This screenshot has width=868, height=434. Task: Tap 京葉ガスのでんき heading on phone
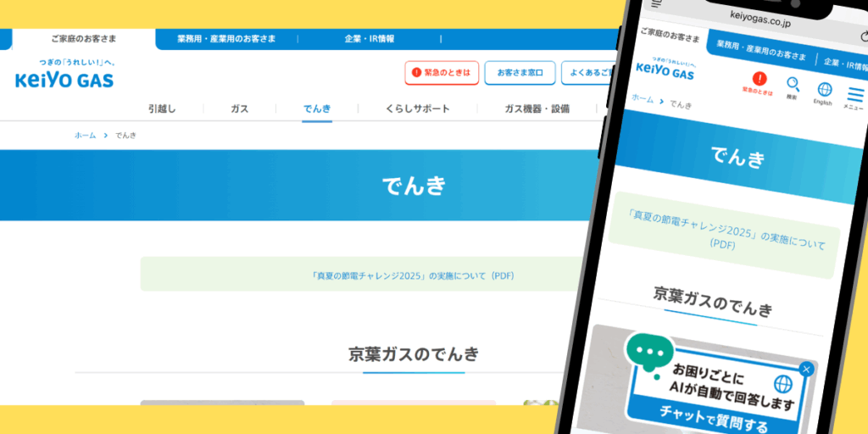point(712,303)
